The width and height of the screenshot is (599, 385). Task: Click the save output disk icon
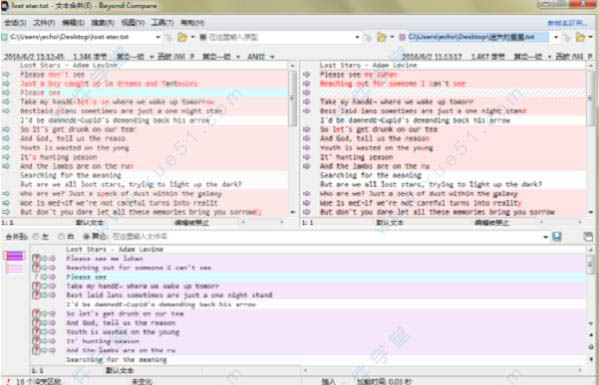coord(557,236)
